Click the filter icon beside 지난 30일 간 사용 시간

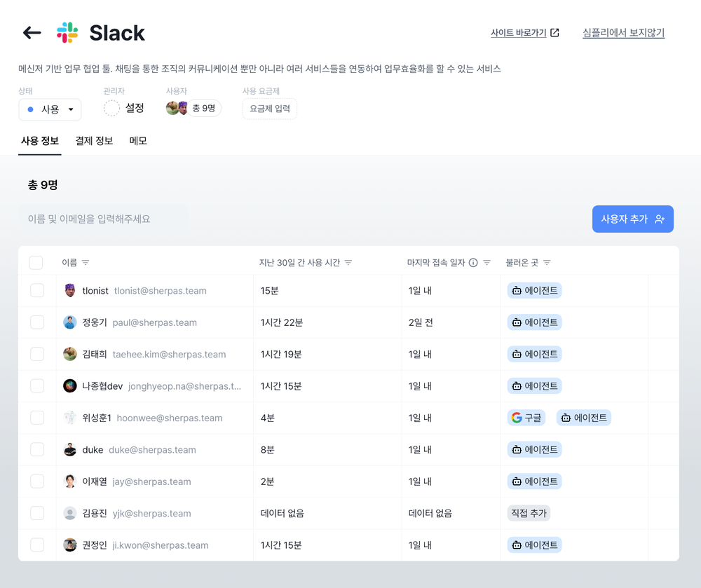click(348, 263)
